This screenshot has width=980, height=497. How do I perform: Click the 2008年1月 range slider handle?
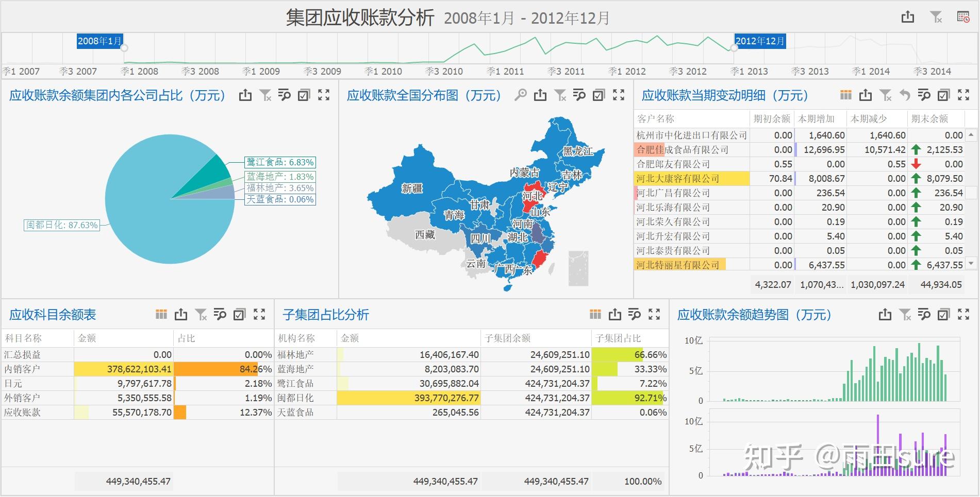coord(124,48)
